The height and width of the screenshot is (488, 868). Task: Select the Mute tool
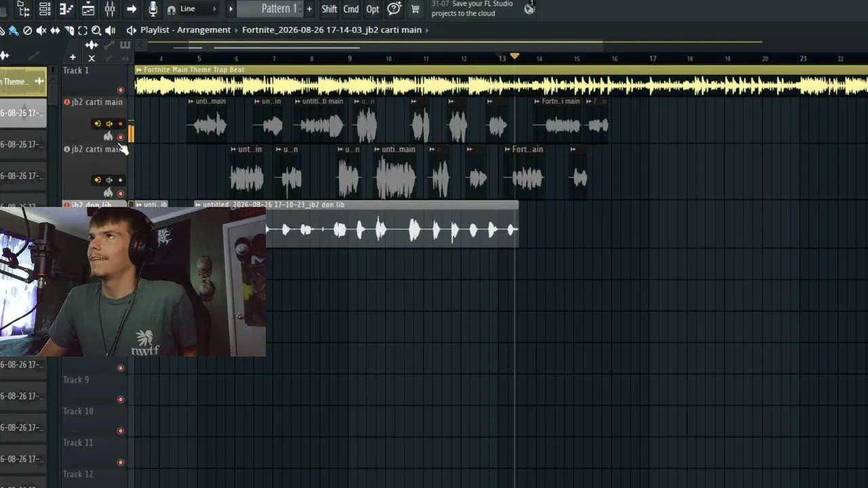(41, 30)
